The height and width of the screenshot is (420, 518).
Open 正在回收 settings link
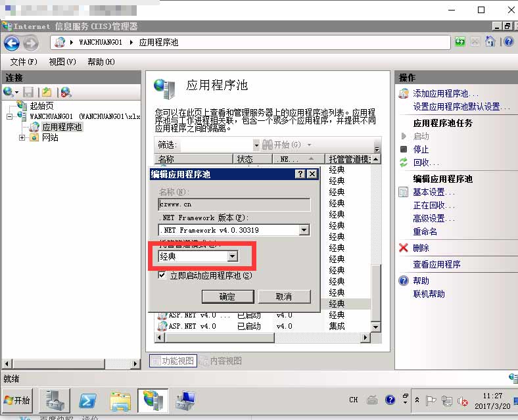[x=433, y=205]
